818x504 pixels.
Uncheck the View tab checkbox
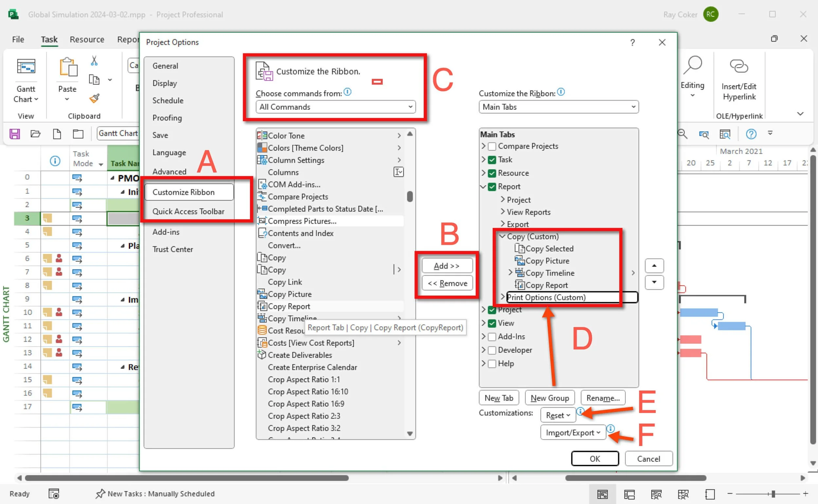coord(492,323)
